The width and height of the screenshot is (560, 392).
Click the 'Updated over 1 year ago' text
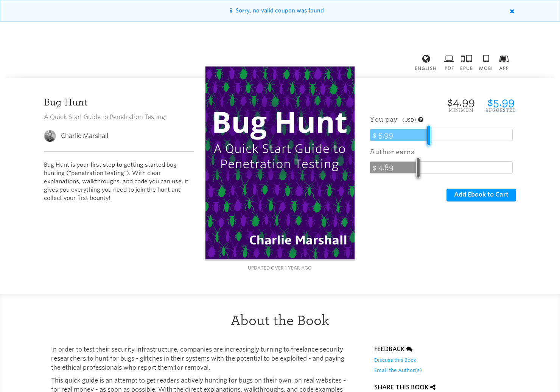coord(280,268)
